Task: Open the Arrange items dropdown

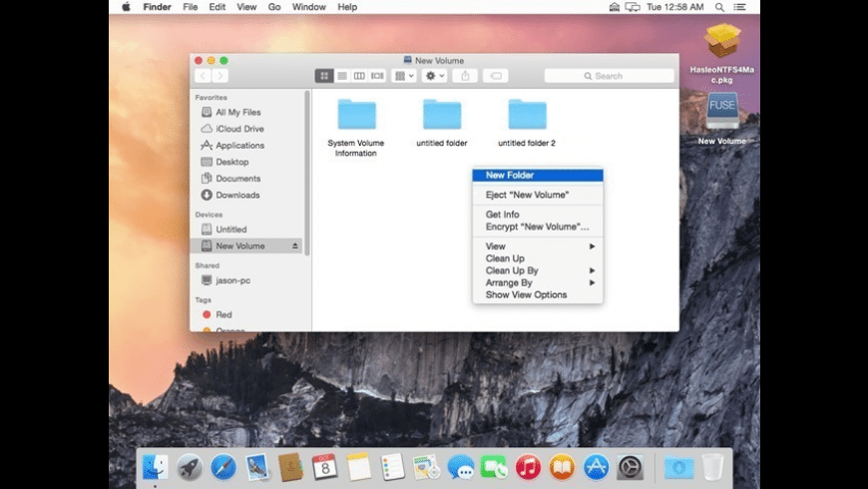Action: [x=404, y=76]
